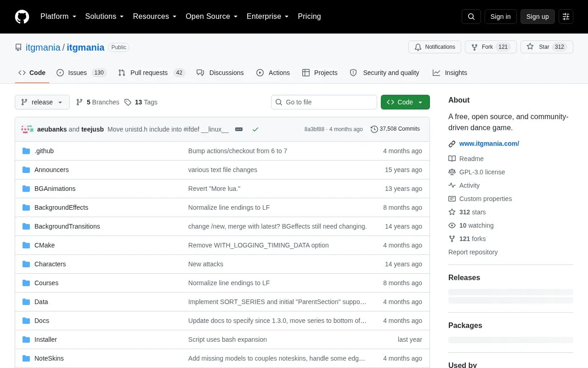Click the green check commit status icon

(x=255, y=129)
